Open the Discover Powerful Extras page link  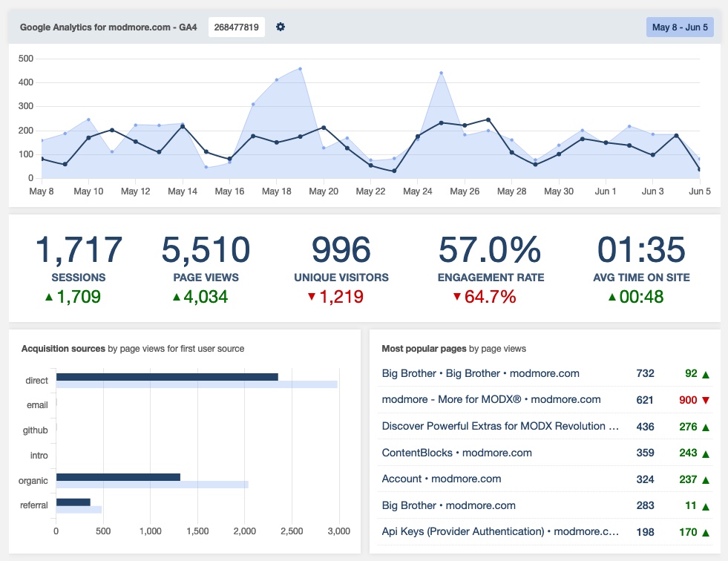coord(500,427)
